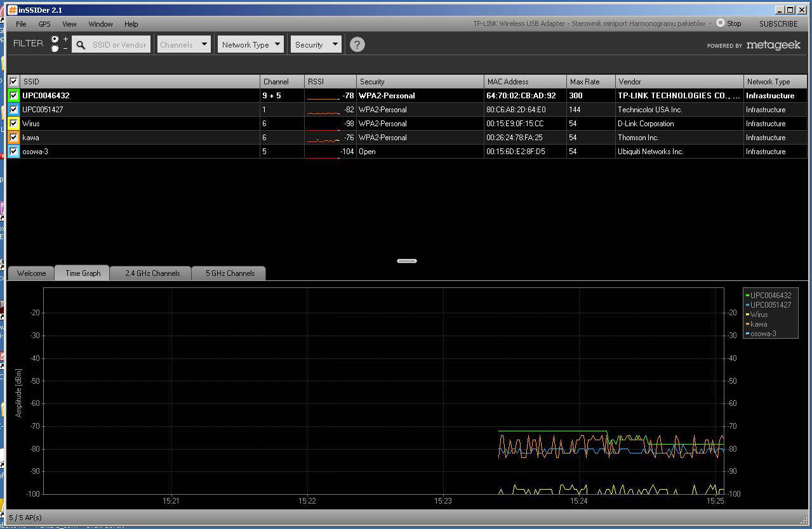Screen dimensions: 812x529
Task: Click the magnifier icon in the filter search box
Action: [81, 45]
